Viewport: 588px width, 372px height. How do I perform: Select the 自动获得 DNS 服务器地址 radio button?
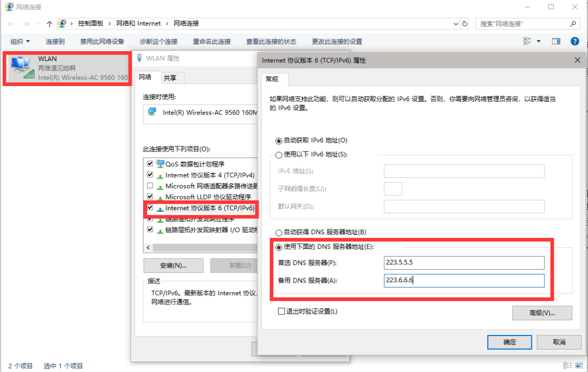[x=278, y=231]
